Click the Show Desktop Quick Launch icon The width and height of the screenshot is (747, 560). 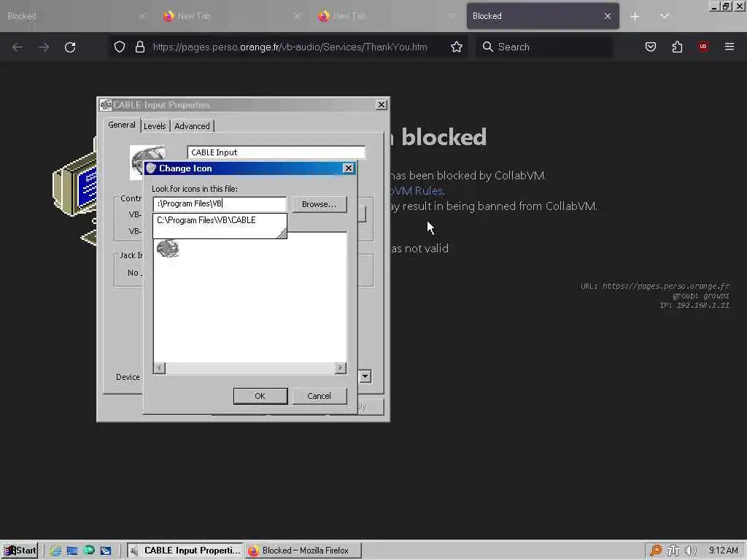72,551
